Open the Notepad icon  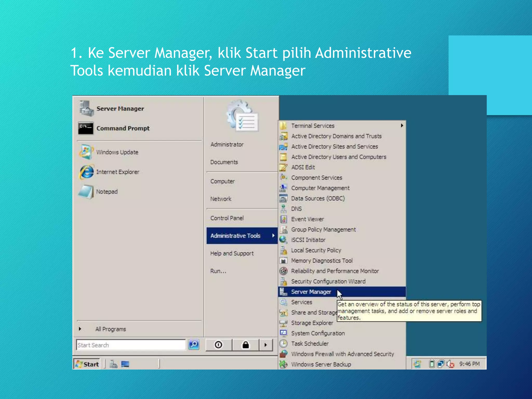click(86, 192)
